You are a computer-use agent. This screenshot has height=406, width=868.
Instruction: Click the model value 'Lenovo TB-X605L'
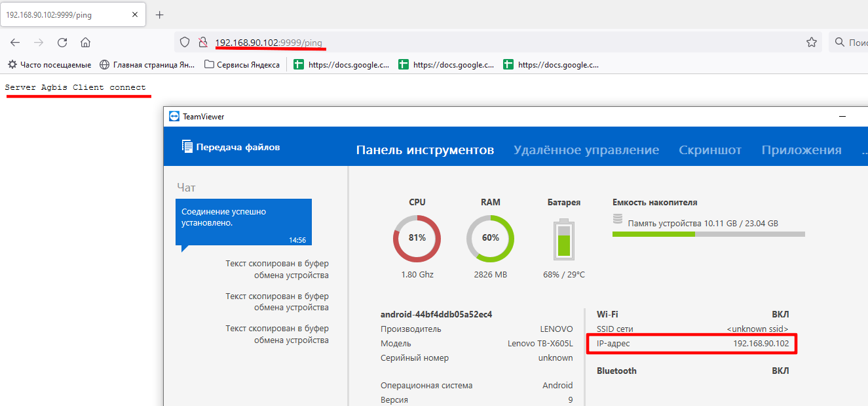click(540, 344)
